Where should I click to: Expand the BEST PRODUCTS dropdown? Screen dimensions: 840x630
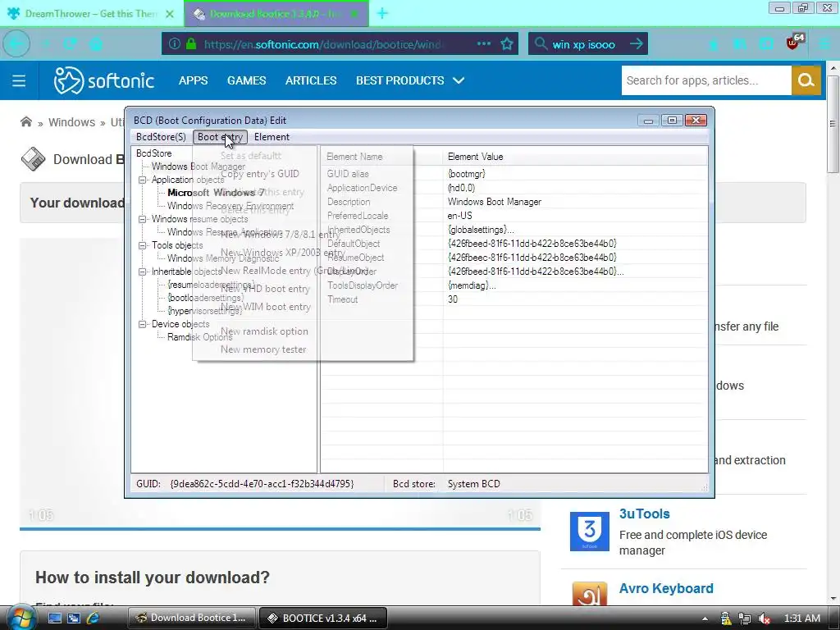(x=410, y=80)
